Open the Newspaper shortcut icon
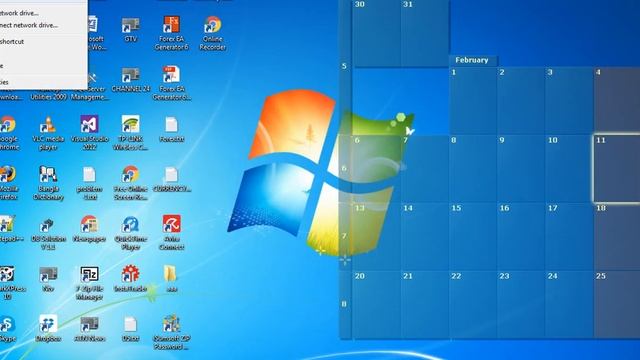The height and width of the screenshot is (360, 640). [x=89, y=229]
